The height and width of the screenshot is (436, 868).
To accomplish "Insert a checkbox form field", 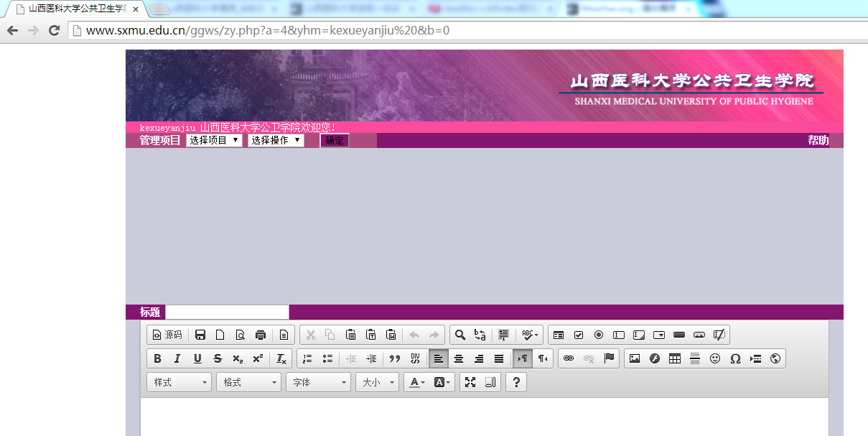I will 579,335.
